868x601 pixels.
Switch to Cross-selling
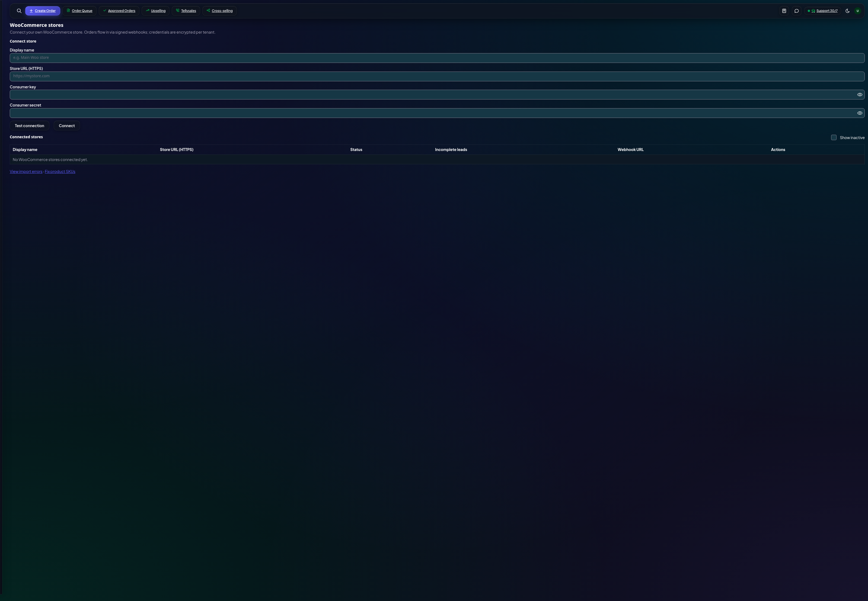220,11
